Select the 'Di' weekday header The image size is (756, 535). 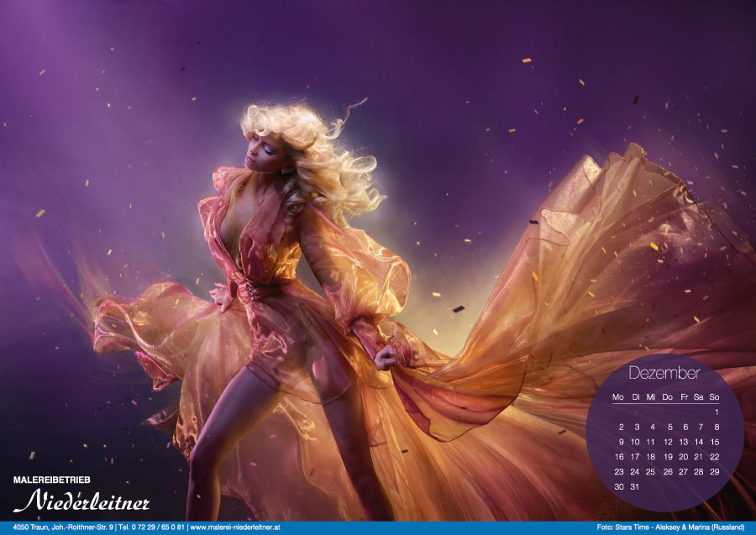[x=636, y=397]
